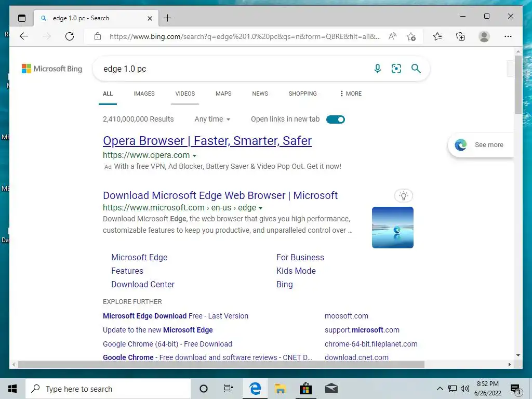Screen dimensions: 532x399
Task: Open Microsoft Store from taskbar
Action: pyautogui.click(x=305, y=389)
